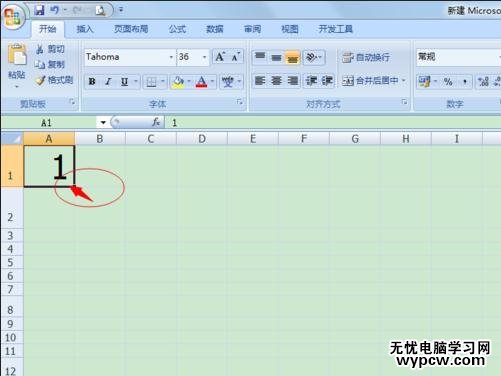Open the Name Box dropdown

(103, 123)
